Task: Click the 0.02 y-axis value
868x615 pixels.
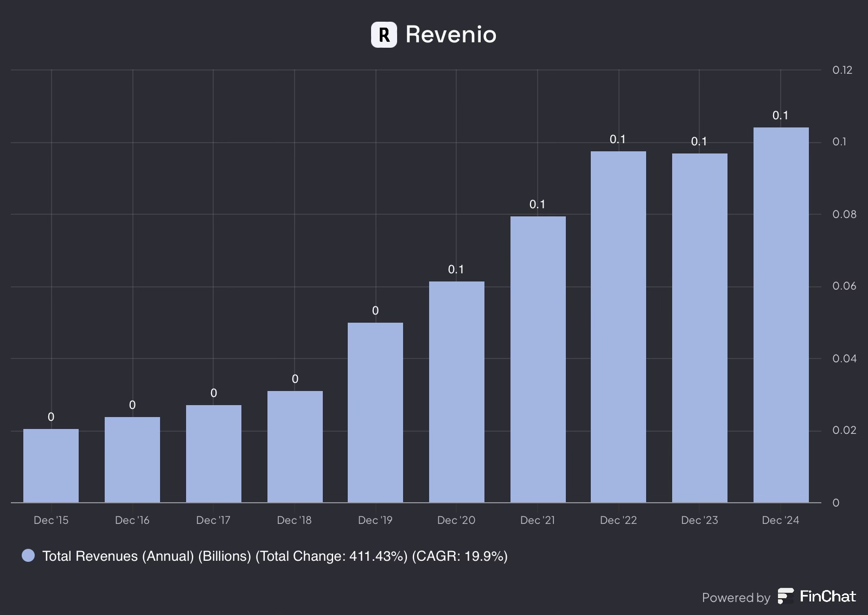Action: pos(845,430)
